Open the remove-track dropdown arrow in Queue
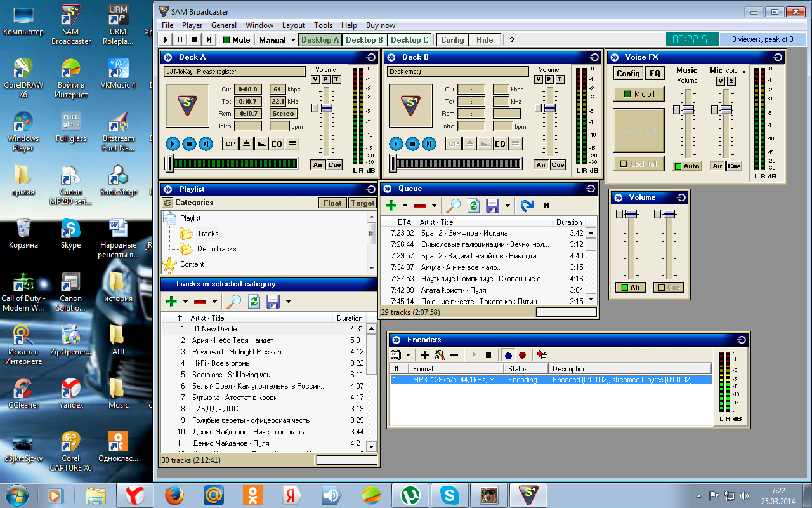 pos(434,205)
